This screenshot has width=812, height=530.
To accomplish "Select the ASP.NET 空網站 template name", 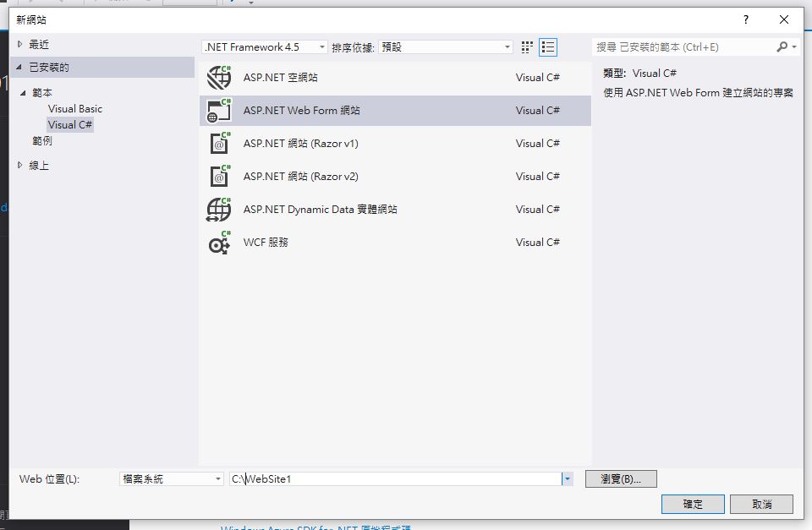I will click(281, 78).
